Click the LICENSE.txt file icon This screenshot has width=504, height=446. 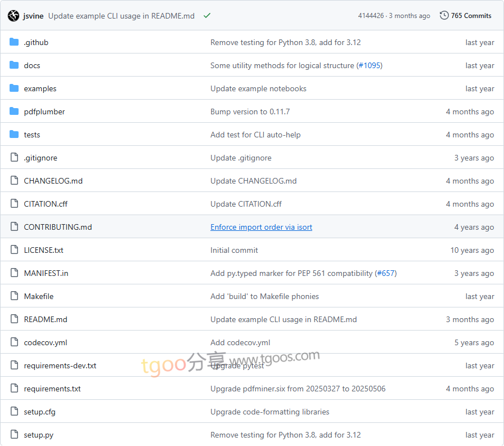pos(14,250)
